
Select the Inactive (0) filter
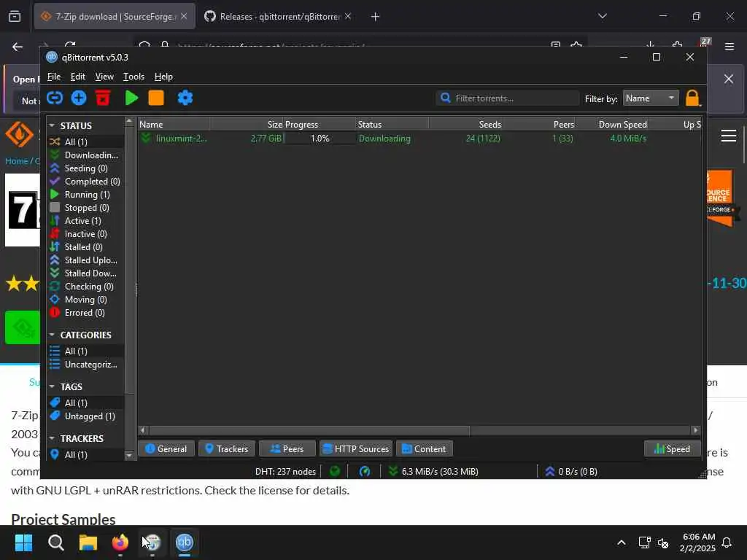click(85, 234)
